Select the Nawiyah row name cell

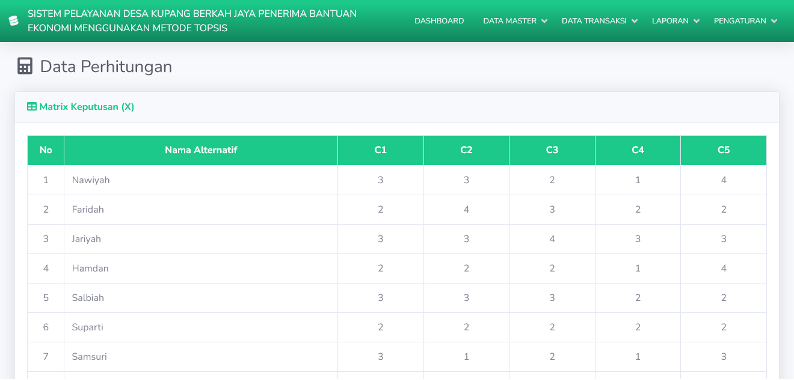[201, 180]
